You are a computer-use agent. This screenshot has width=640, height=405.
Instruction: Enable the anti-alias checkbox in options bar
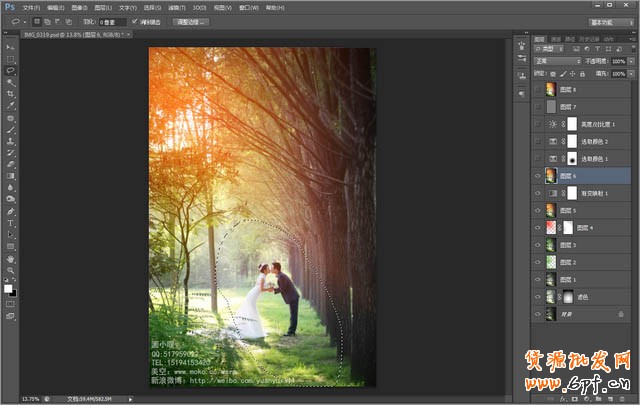pyautogui.click(x=136, y=20)
